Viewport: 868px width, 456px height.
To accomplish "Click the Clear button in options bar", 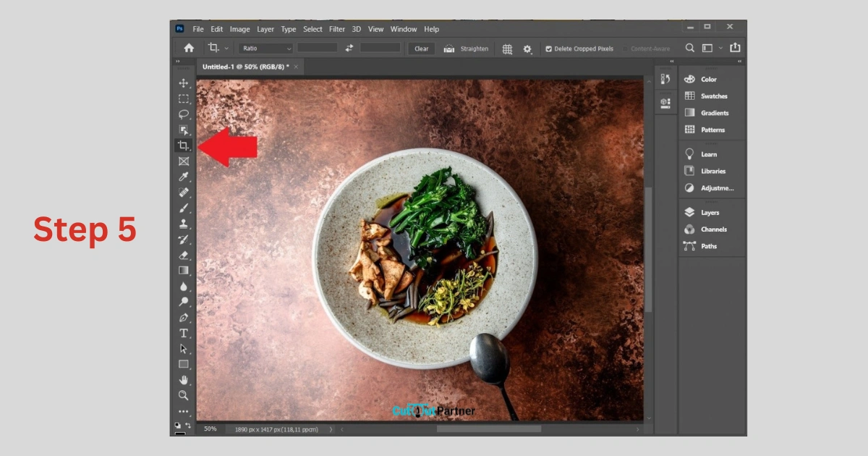I will point(421,48).
